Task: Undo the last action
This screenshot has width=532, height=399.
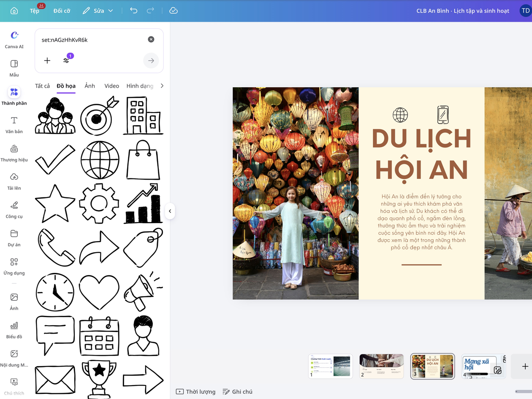Action: [x=134, y=11]
